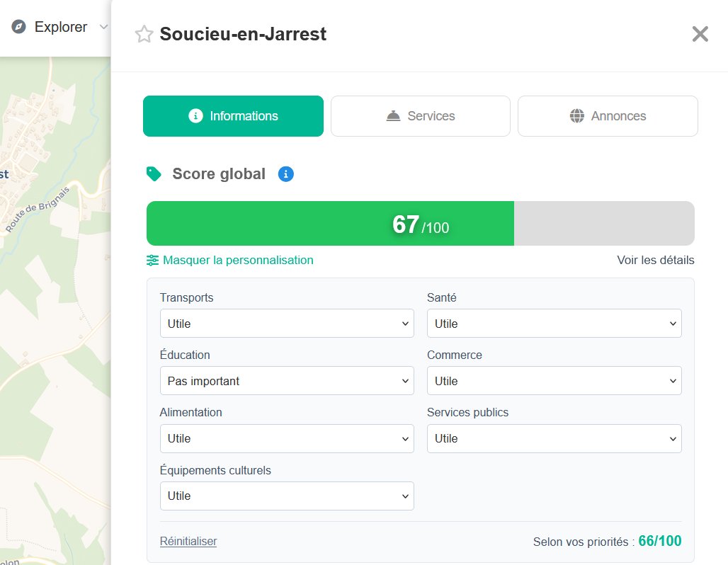Image resolution: width=728 pixels, height=565 pixels.
Task: Click the Explorer compass icon
Action: [x=18, y=26]
